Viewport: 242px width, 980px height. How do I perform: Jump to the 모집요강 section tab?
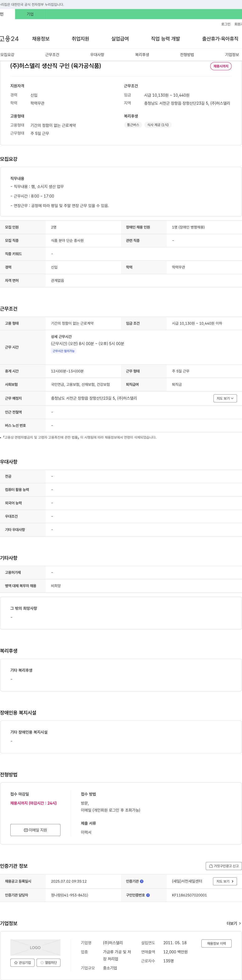[7, 55]
